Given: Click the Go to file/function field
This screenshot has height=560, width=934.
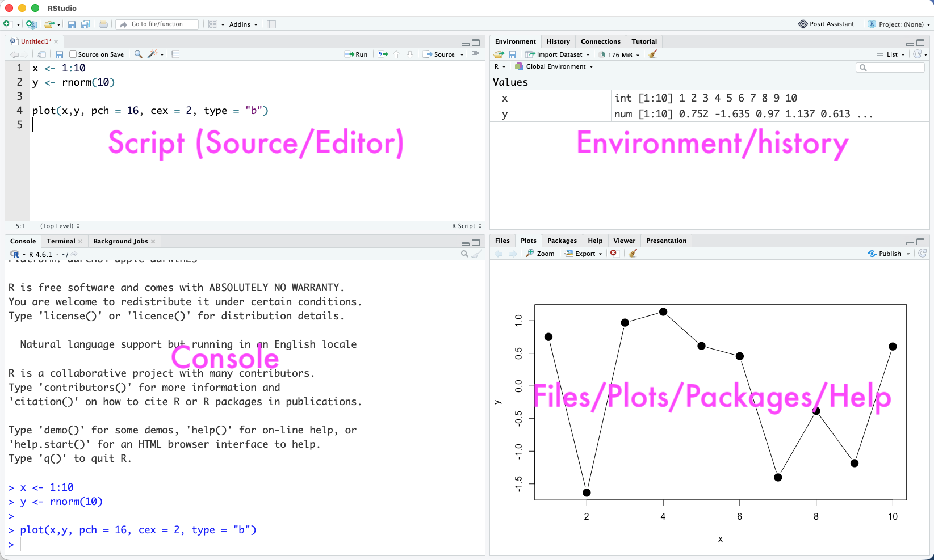Looking at the screenshot, I should click(158, 24).
